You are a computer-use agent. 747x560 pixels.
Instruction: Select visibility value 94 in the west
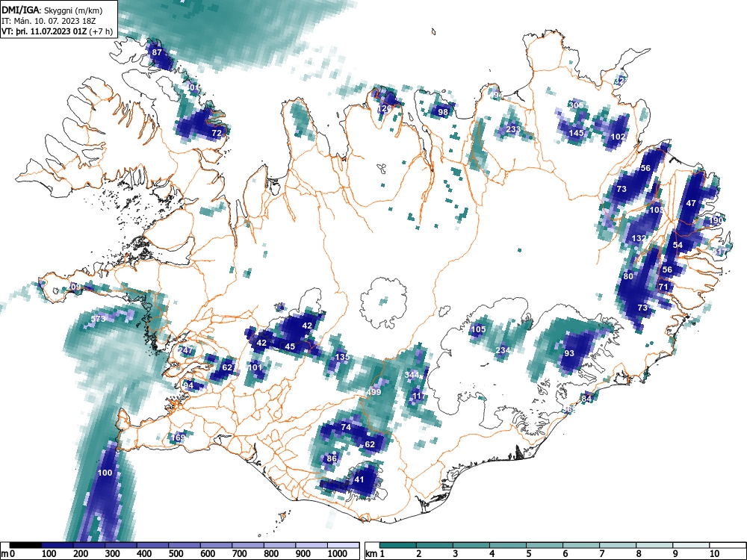pos(189,385)
